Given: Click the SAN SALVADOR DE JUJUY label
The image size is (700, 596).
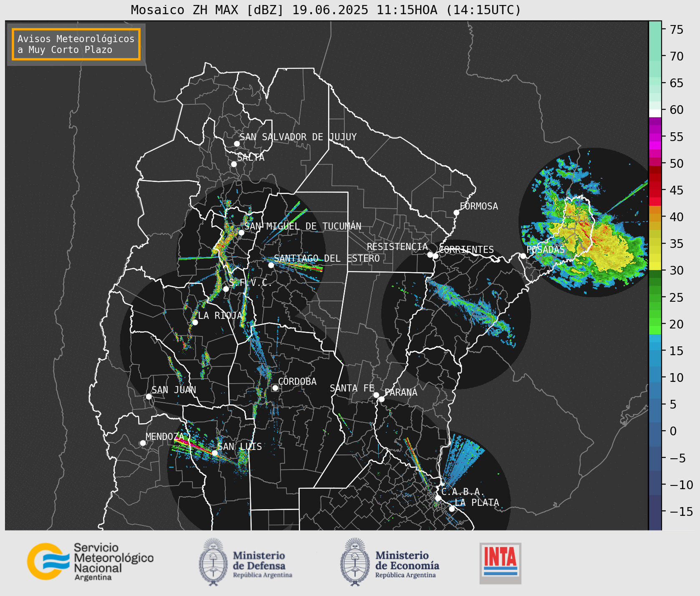Looking at the screenshot, I should pyautogui.click(x=298, y=137).
